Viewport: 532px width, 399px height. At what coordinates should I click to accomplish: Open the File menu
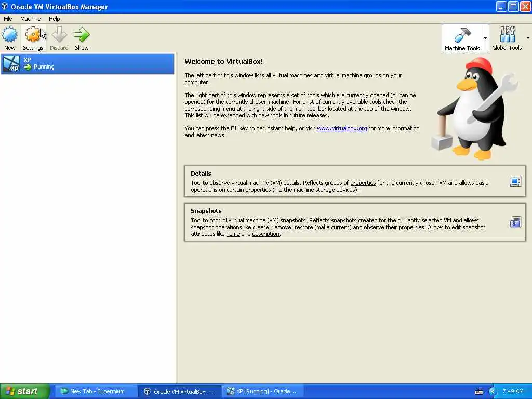(x=8, y=19)
